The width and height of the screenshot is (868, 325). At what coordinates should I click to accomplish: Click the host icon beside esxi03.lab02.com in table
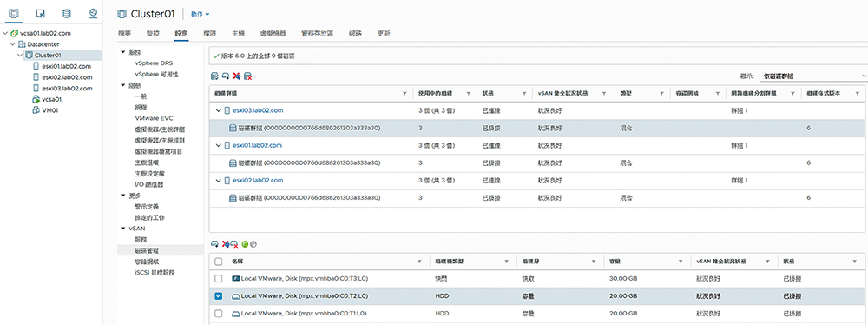(227, 111)
